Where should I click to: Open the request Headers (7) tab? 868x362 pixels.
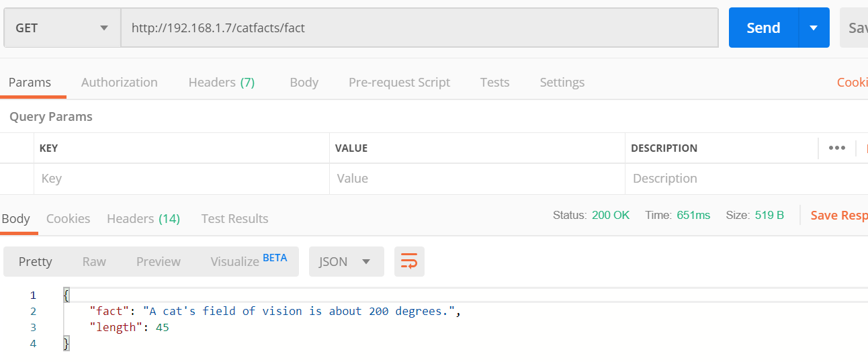[x=221, y=83]
